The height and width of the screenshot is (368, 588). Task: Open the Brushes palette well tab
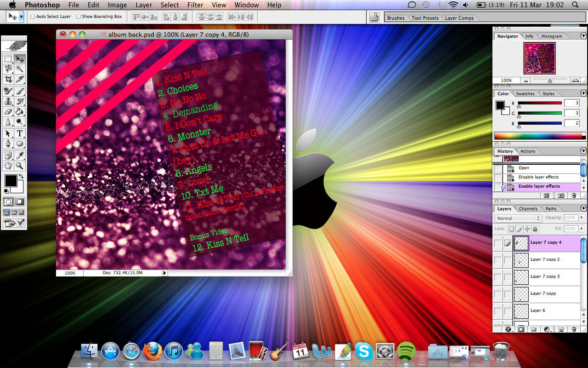pyautogui.click(x=396, y=18)
